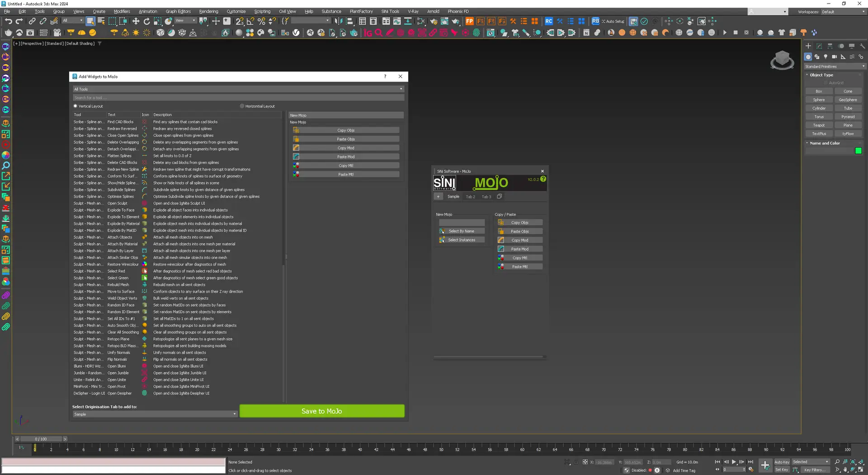Click the yellow sun light icon

(x=136, y=33)
